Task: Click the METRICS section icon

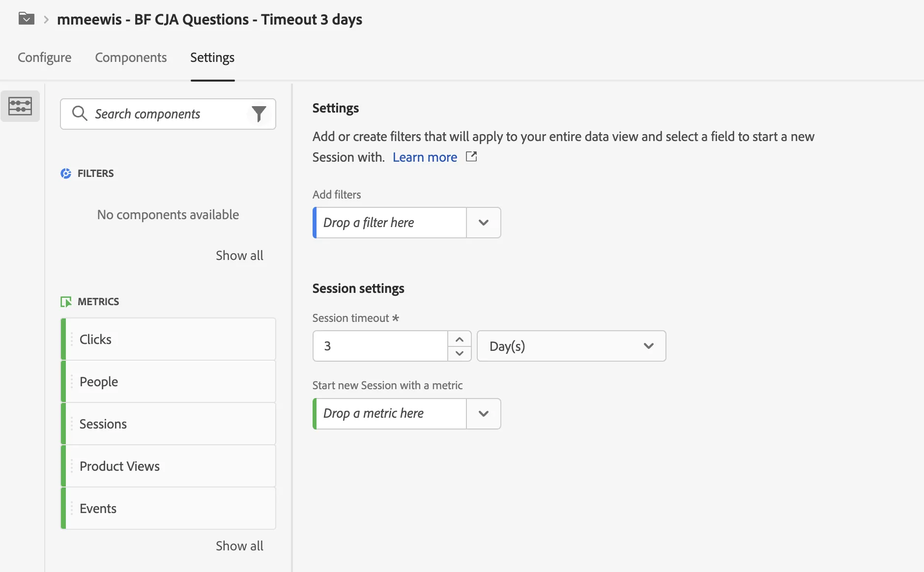Action: (66, 302)
